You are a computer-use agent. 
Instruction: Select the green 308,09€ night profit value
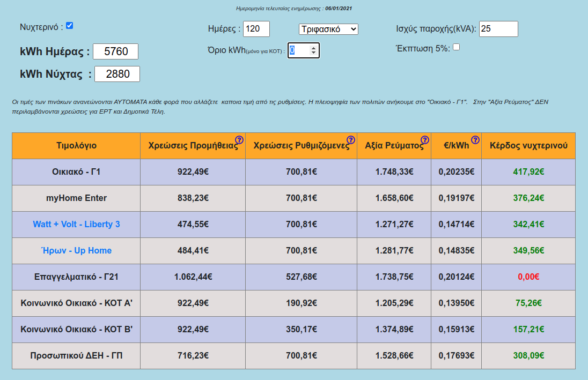[528, 355]
